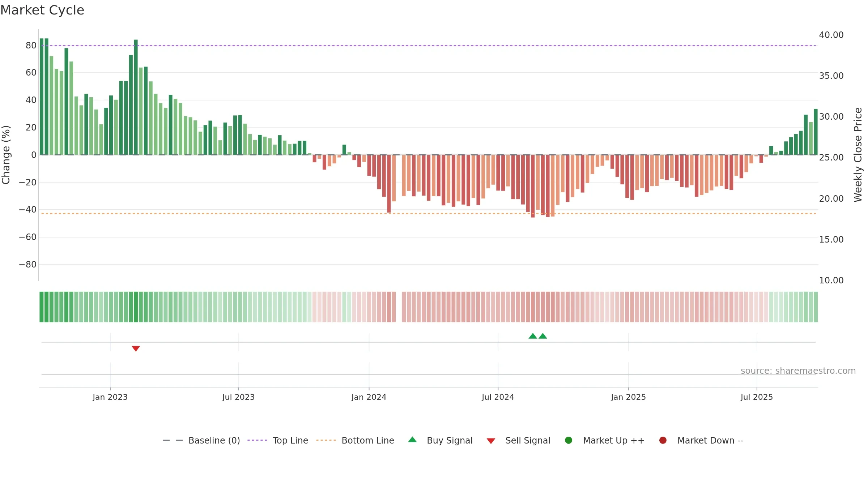Click the Weekly Close Price axis title

[858, 155]
